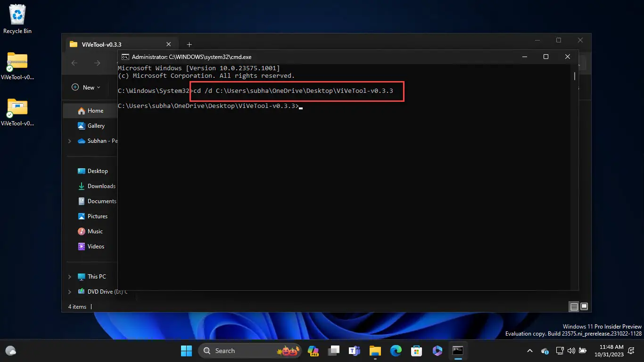The width and height of the screenshot is (644, 362).
Task: Open Copilot preview from taskbar
Action: [x=313, y=351]
